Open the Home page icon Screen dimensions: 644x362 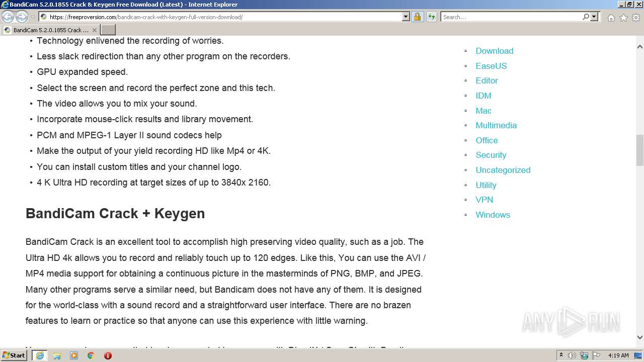click(611, 18)
